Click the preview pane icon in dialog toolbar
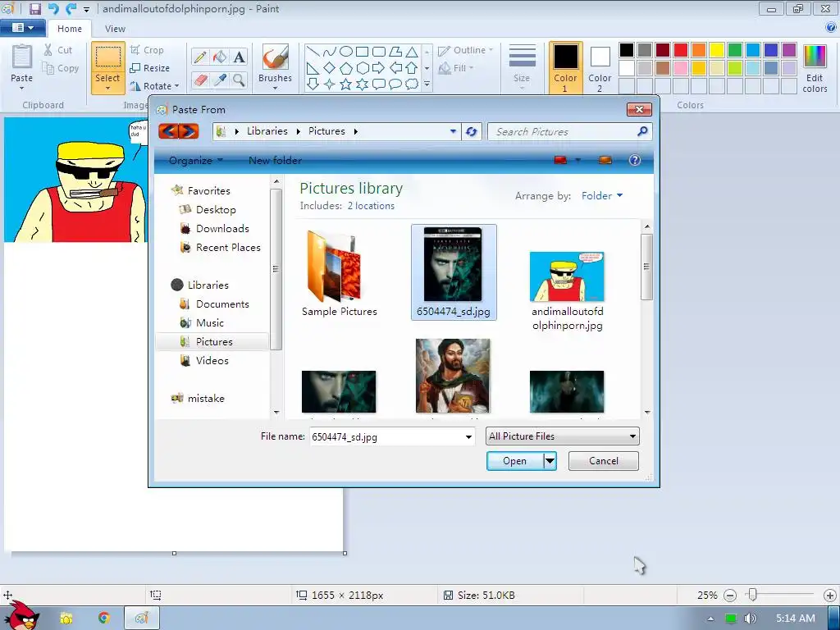Viewport: 840px width, 630px height. pos(605,160)
